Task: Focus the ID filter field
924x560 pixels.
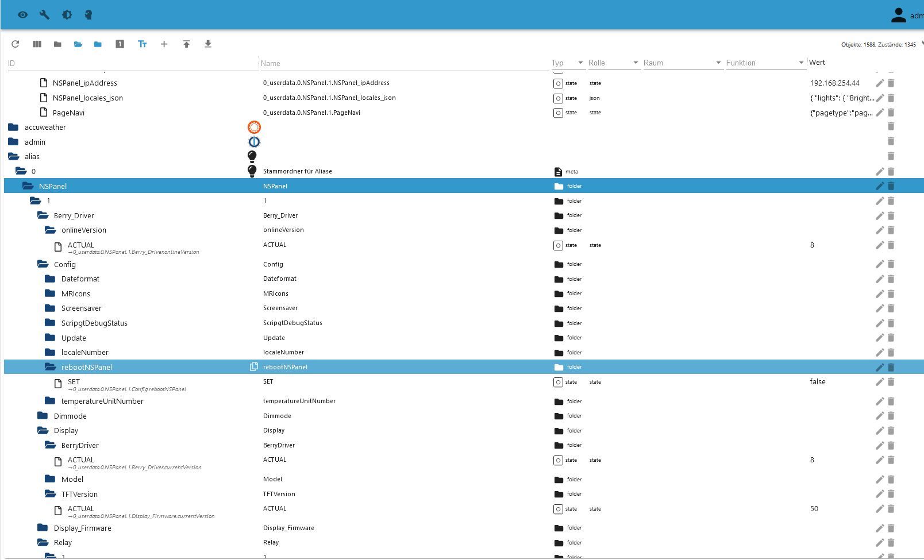Action: pyautogui.click(x=133, y=63)
